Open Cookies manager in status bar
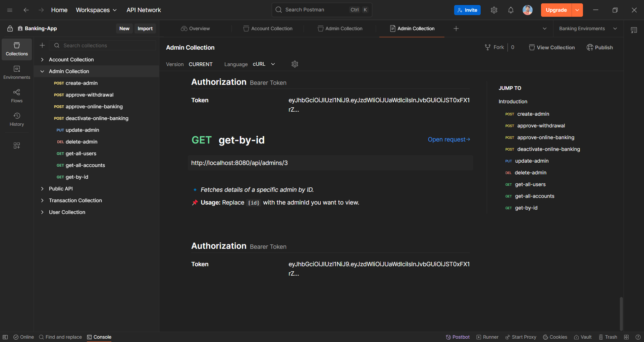The image size is (644, 342). coord(555,337)
